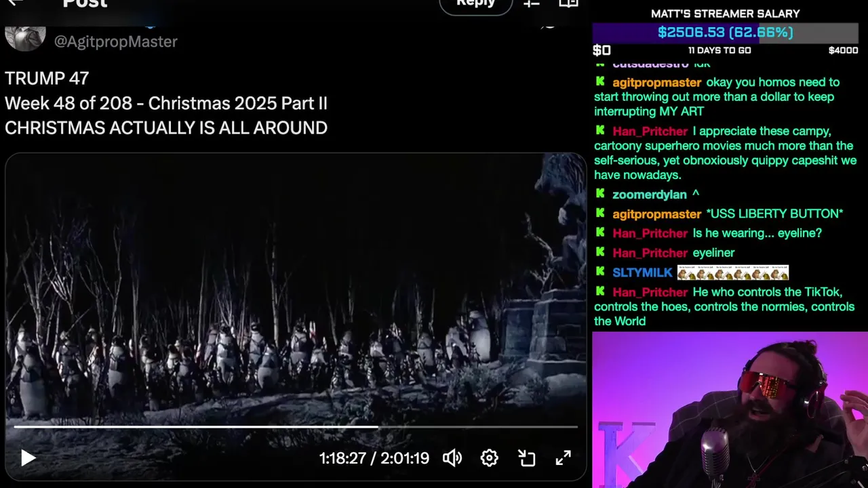The height and width of the screenshot is (488, 868).
Task: Select 'Week 48 of 208 - Christmas 2025 Part II'
Action: tap(166, 103)
